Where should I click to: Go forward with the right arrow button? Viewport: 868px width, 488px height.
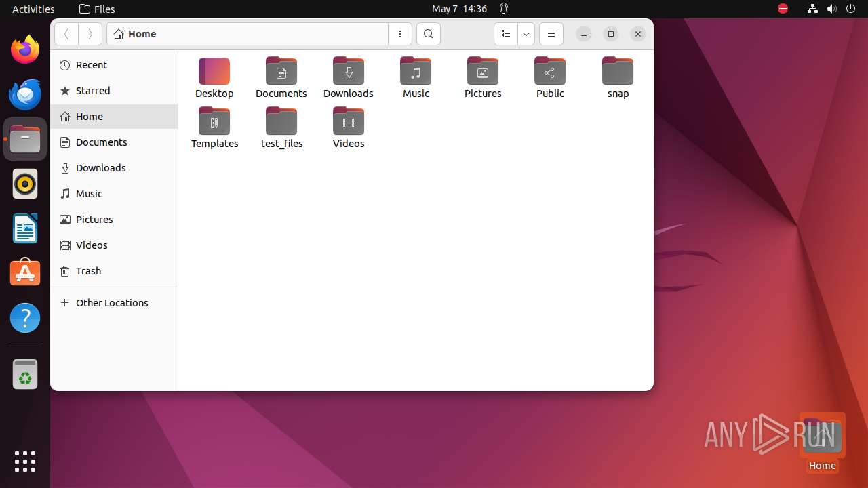pyautogui.click(x=90, y=34)
